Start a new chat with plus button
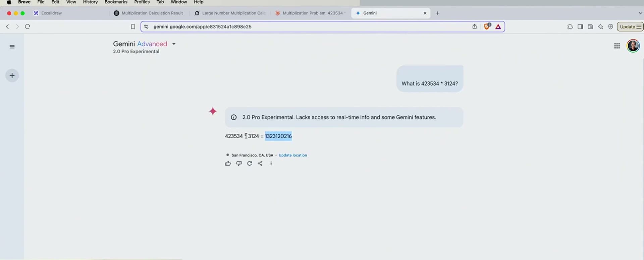 point(12,75)
